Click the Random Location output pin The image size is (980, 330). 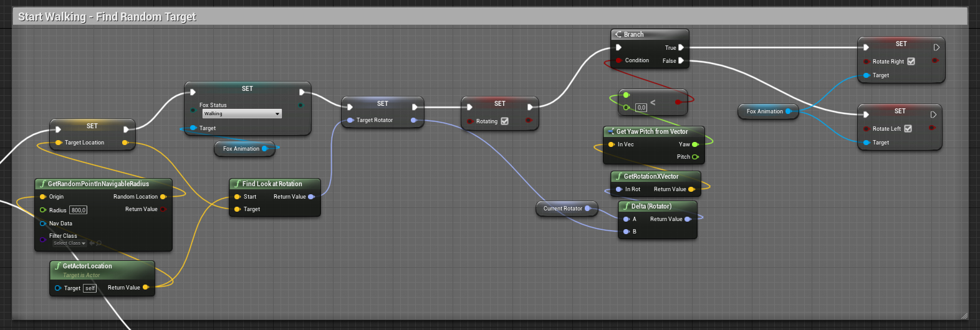163,197
